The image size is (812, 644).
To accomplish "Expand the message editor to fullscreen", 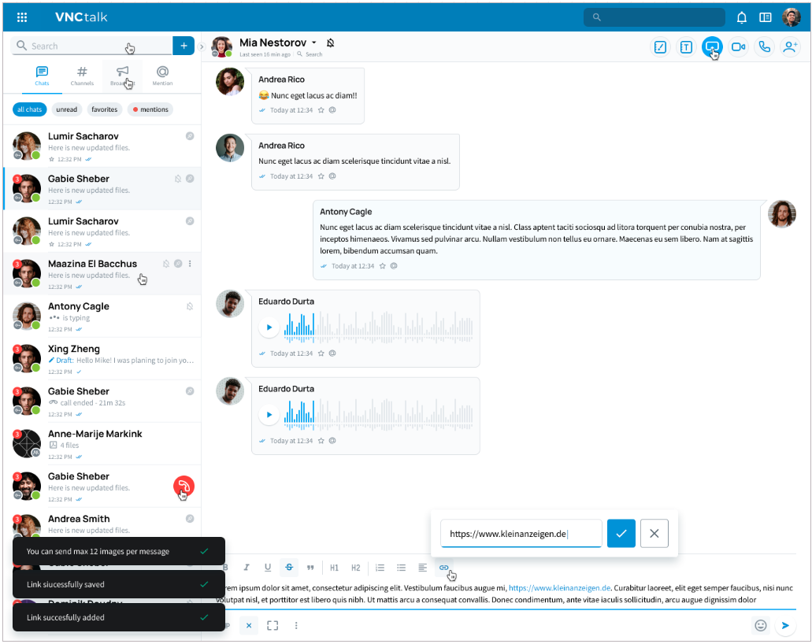I will pyautogui.click(x=273, y=625).
